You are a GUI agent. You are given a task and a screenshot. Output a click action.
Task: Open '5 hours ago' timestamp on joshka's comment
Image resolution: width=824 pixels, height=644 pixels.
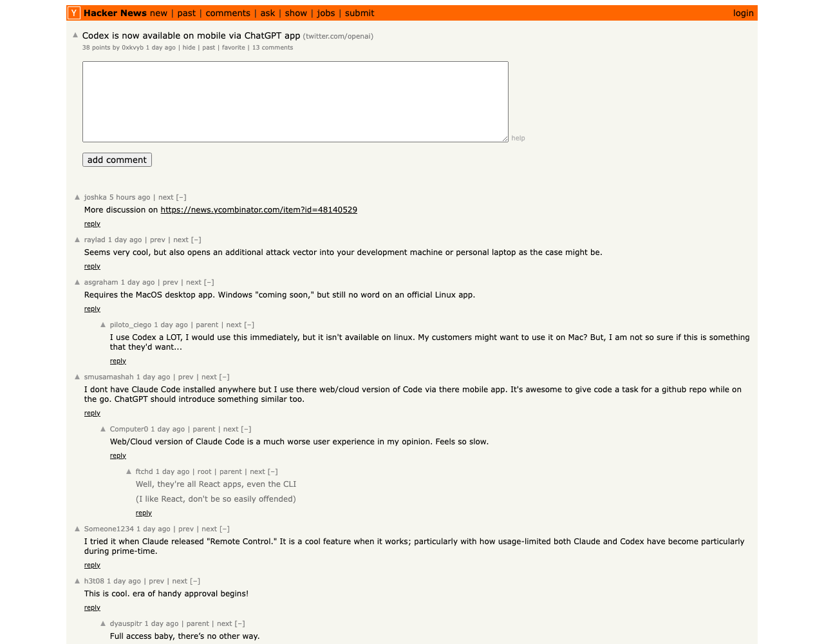tap(130, 197)
